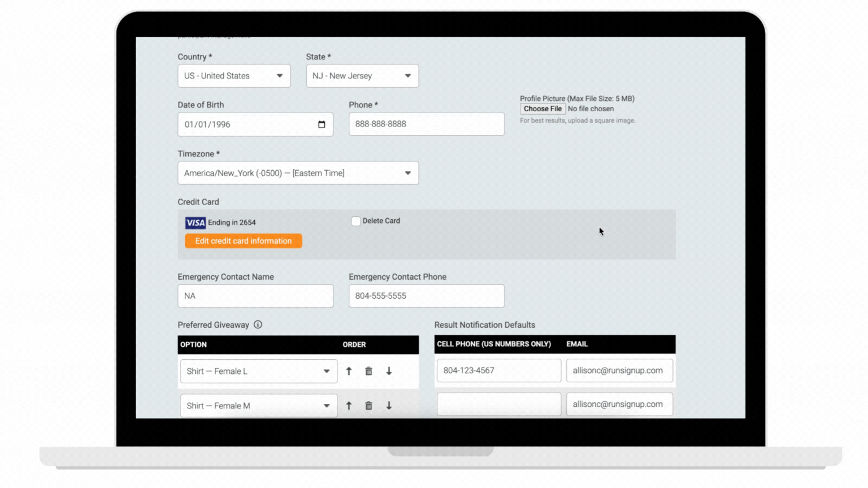The image size is (868, 488).
Task: Click the second allisonc@runsignup.com email field
Action: pos(619,404)
